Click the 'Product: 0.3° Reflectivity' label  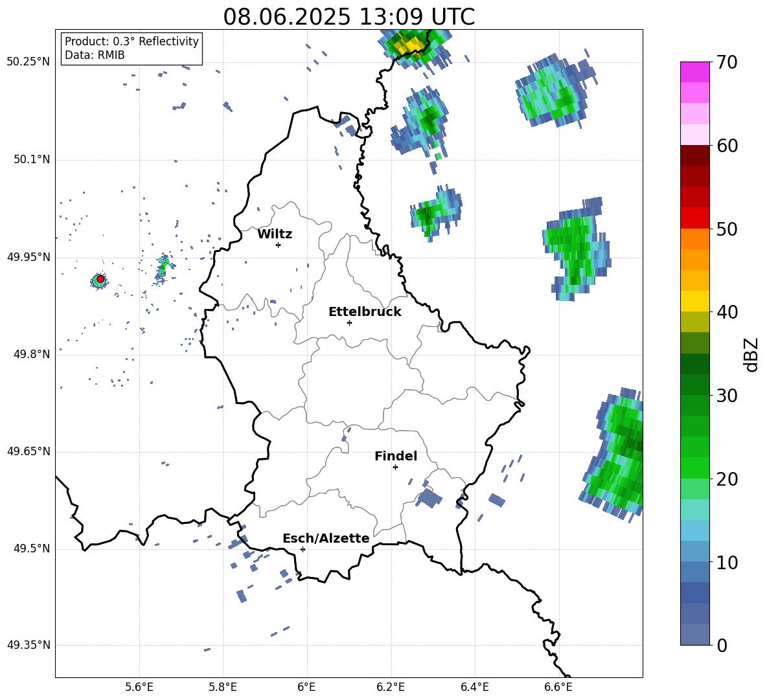click(132, 41)
